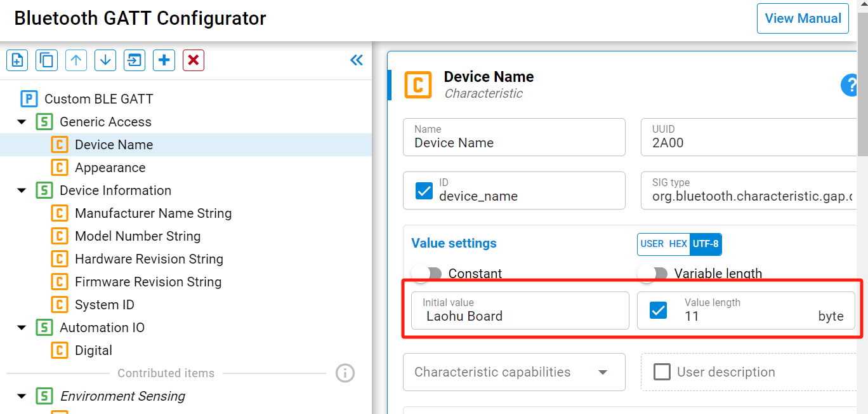The height and width of the screenshot is (414, 868).
Task: Collapse the Automation IO service node
Action: 22,328
